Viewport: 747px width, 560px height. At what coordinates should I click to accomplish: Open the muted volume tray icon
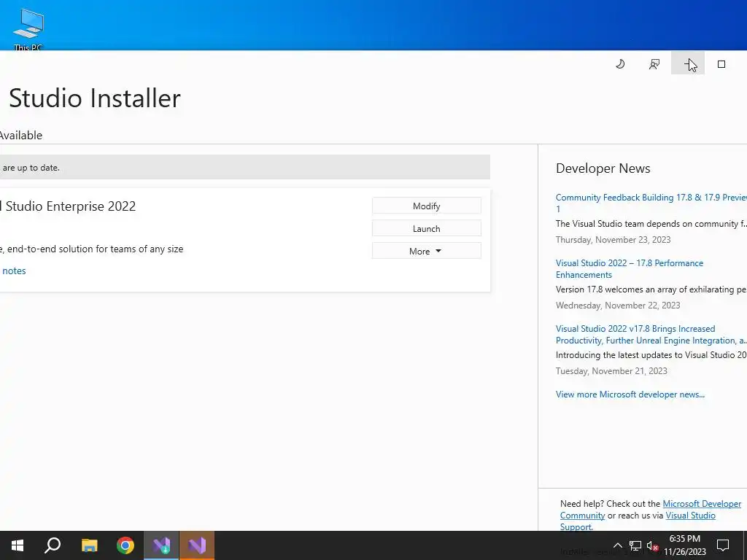tap(652, 545)
